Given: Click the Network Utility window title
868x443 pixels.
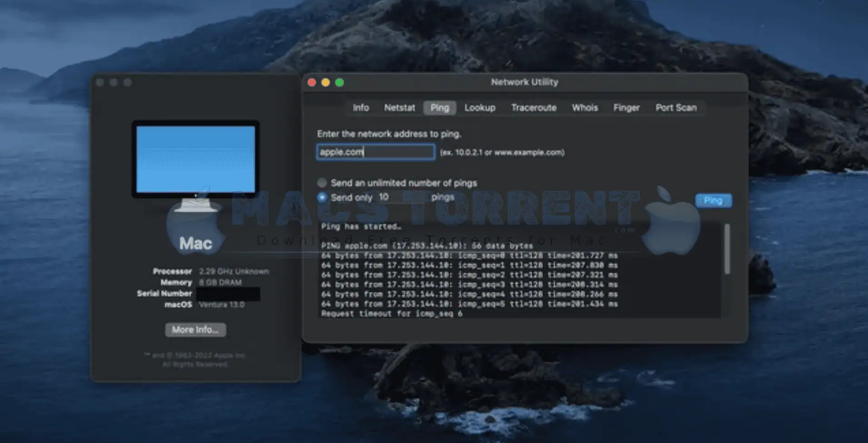Looking at the screenshot, I should pos(524,82).
